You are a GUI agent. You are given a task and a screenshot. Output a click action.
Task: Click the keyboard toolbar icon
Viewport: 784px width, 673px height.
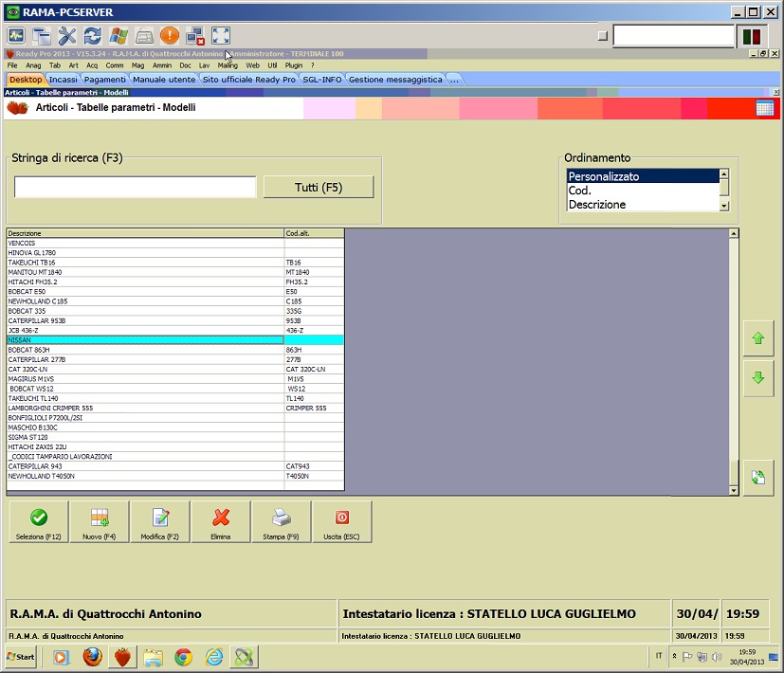coord(144,37)
